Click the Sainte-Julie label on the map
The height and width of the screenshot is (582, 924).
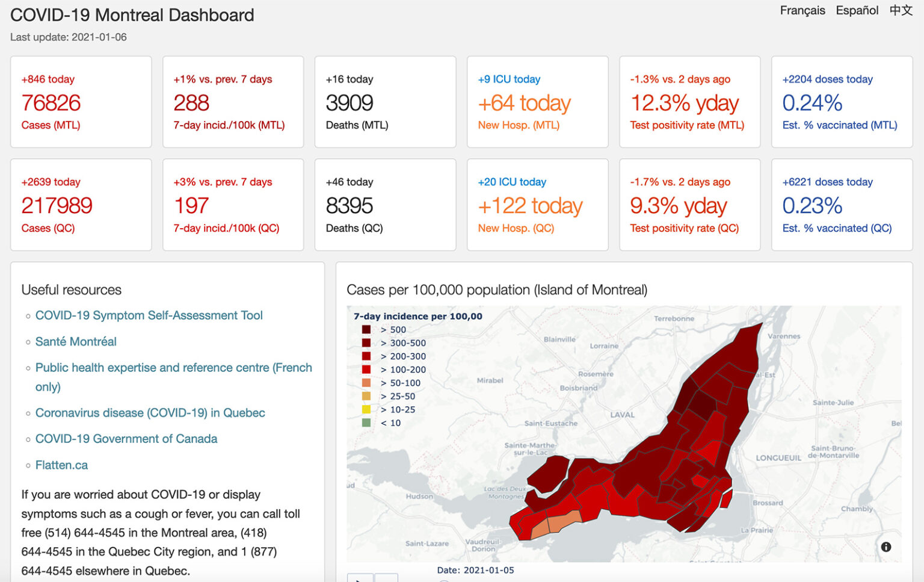[833, 402]
